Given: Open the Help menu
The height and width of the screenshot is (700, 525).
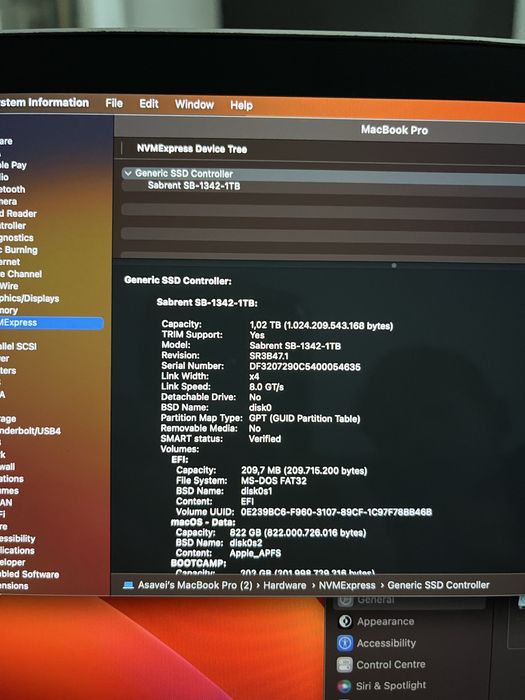Looking at the screenshot, I should [x=241, y=105].
